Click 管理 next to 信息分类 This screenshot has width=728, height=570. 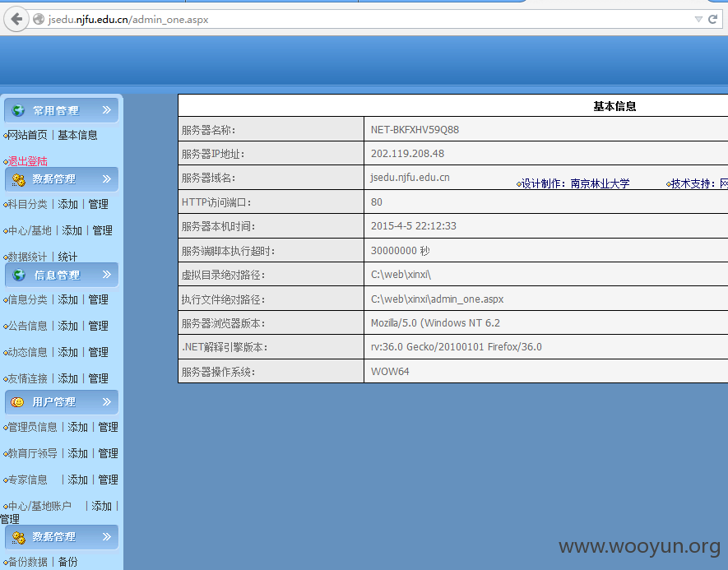[x=99, y=300]
